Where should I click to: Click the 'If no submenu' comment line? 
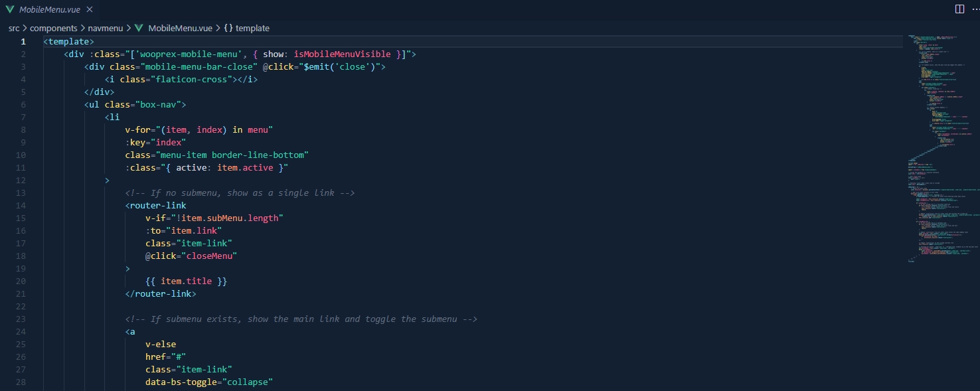point(239,193)
